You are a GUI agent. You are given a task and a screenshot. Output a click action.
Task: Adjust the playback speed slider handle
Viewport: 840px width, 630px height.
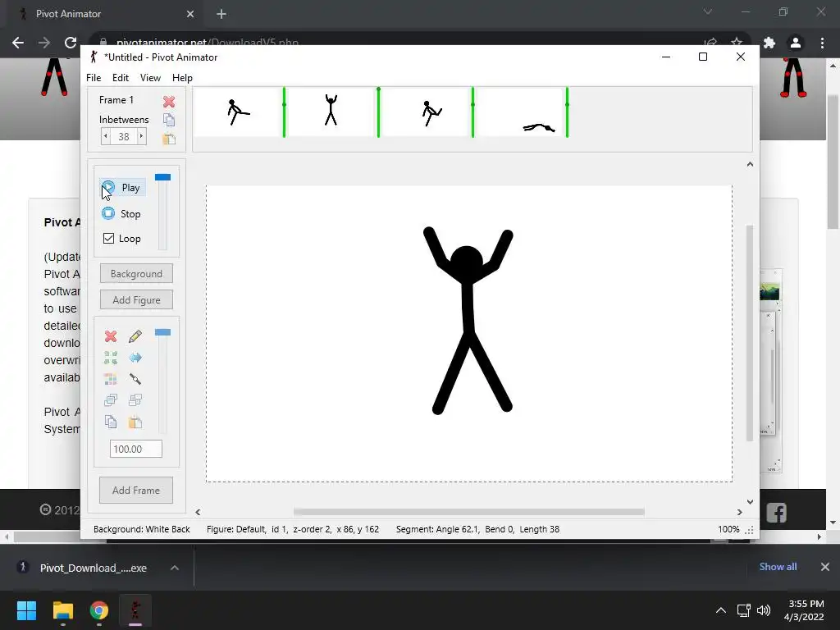coord(163,177)
